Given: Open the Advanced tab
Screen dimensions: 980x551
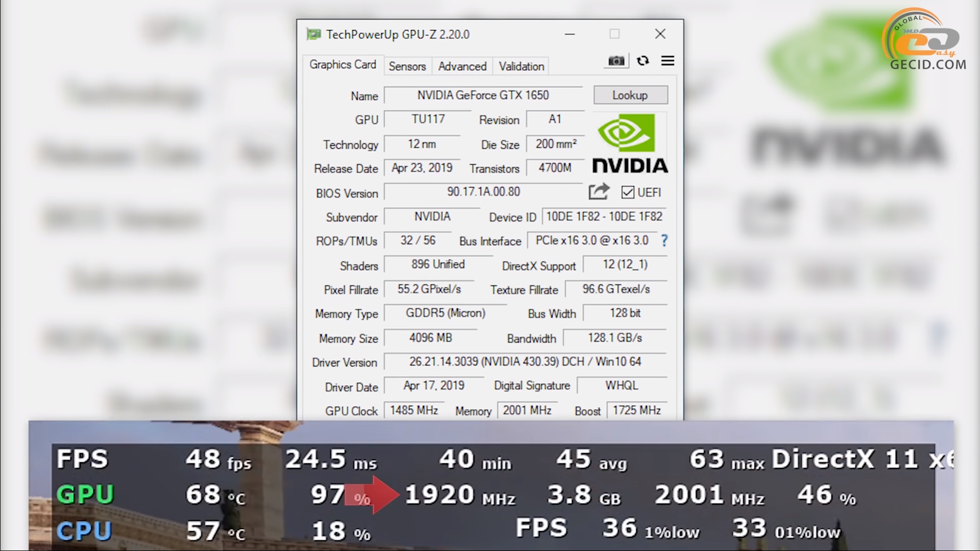Looking at the screenshot, I should coord(462,66).
